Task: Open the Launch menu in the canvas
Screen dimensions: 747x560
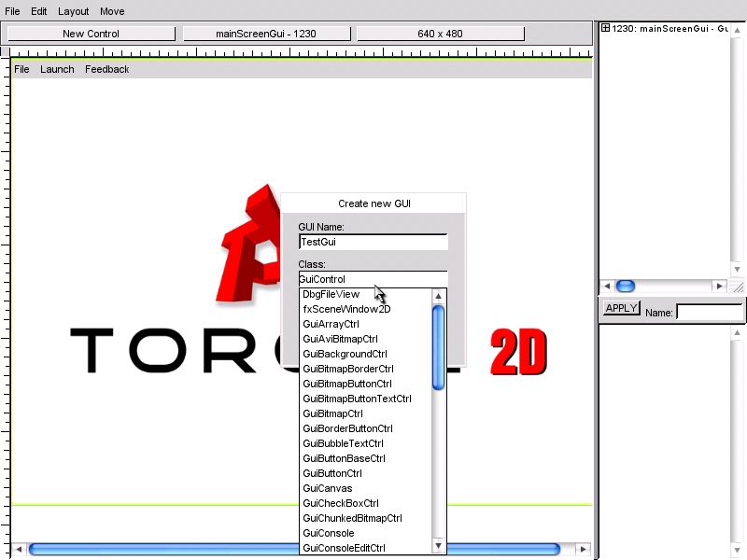Action: pos(57,69)
